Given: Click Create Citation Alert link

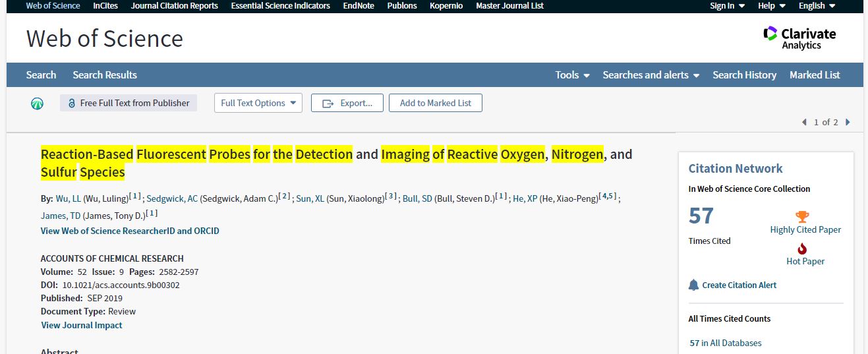Looking at the screenshot, I should (739, 285).
